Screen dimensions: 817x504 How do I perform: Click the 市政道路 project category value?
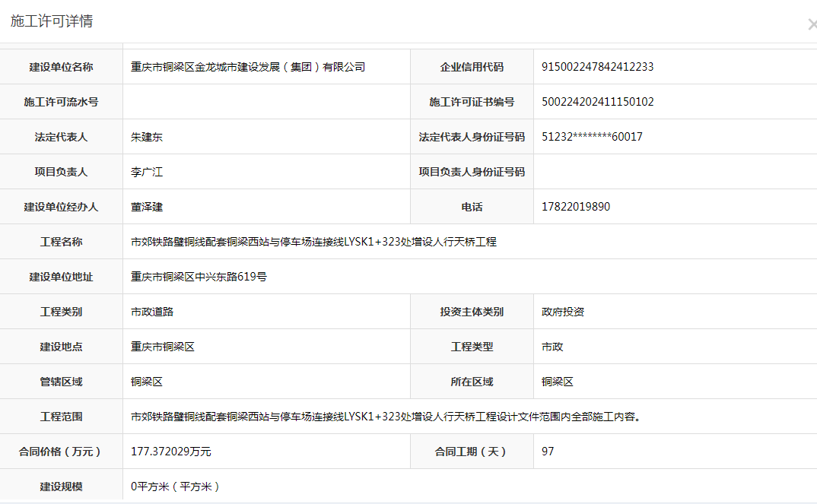click(x=152, y=312)
